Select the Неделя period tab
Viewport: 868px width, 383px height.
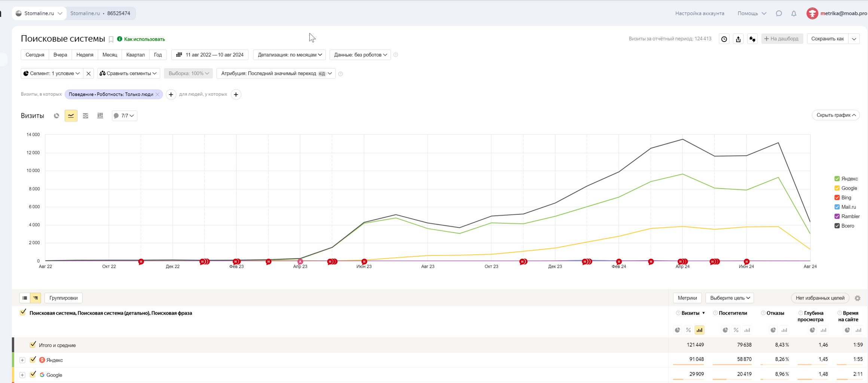coord(85,55)
